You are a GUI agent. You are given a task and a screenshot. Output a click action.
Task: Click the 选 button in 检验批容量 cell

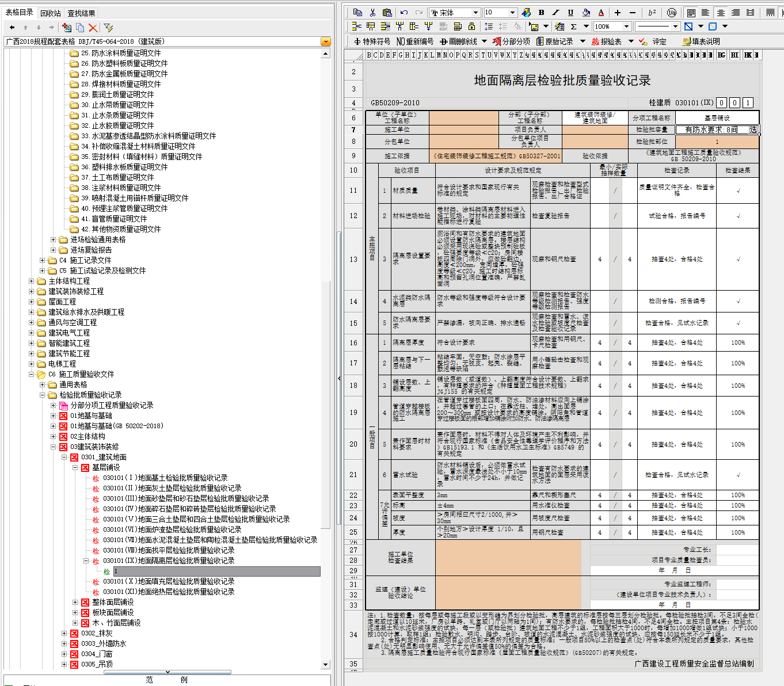click(753, 129)
